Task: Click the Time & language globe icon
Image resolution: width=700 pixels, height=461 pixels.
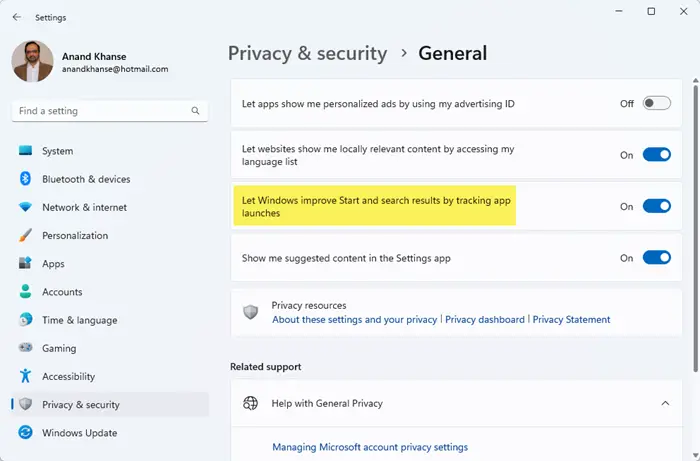Action: [x=25, y=320]
